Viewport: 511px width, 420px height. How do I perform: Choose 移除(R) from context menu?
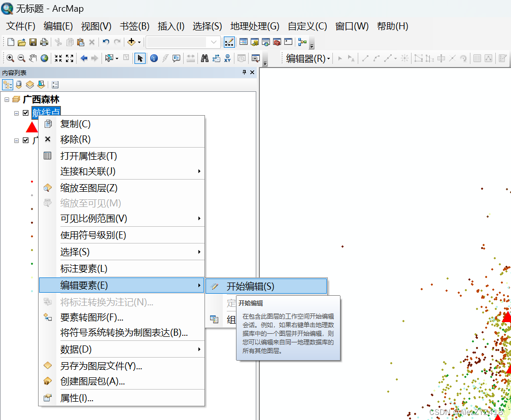click(x=122, y=139)
